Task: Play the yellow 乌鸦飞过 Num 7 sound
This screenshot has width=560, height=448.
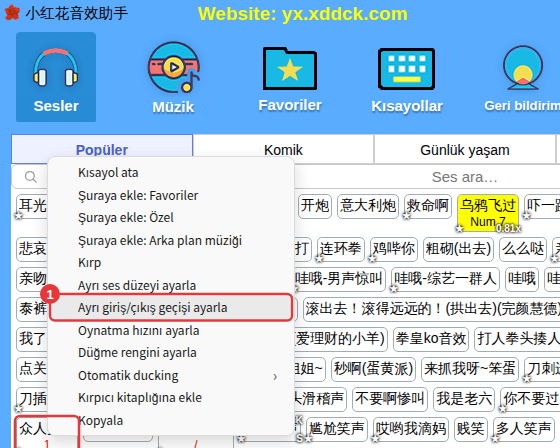Action: click(488, 212)
